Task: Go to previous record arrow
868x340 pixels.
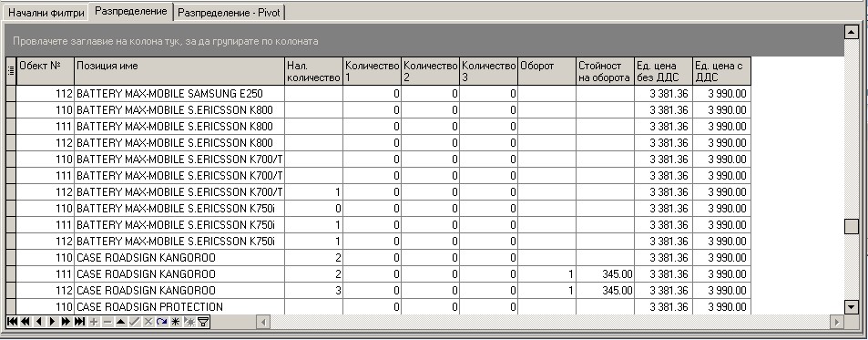Action: tap(39, 321)
